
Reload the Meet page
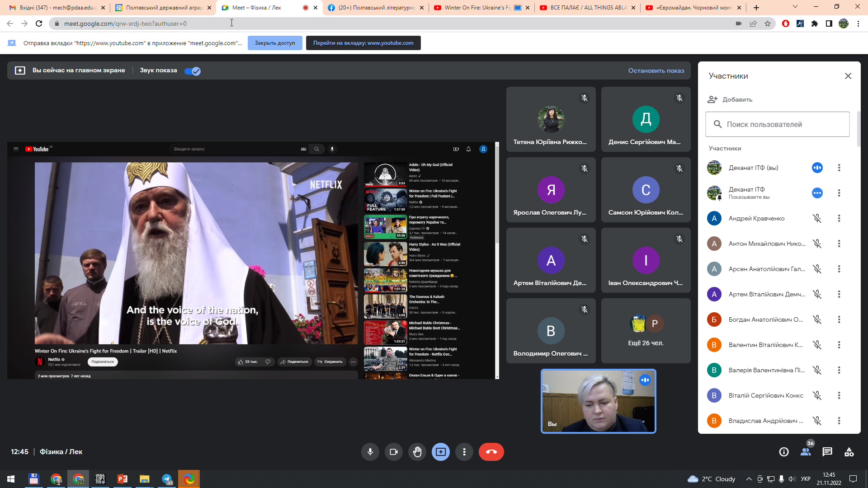point(39,23)
